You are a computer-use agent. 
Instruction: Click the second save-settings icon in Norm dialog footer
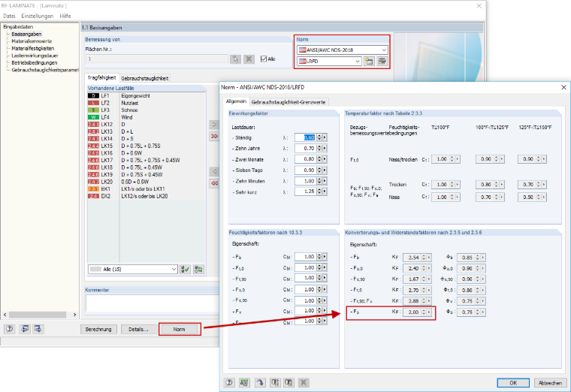click(x=289, y=382)
